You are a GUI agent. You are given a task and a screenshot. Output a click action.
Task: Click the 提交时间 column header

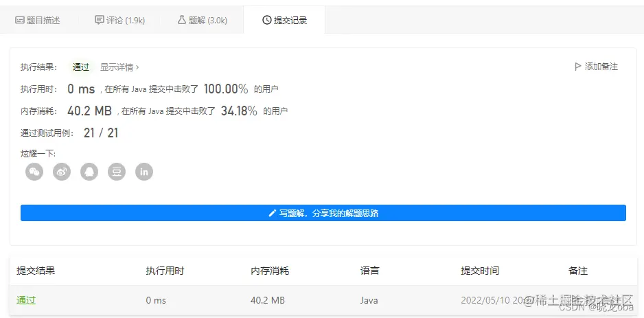coord(480,271)
